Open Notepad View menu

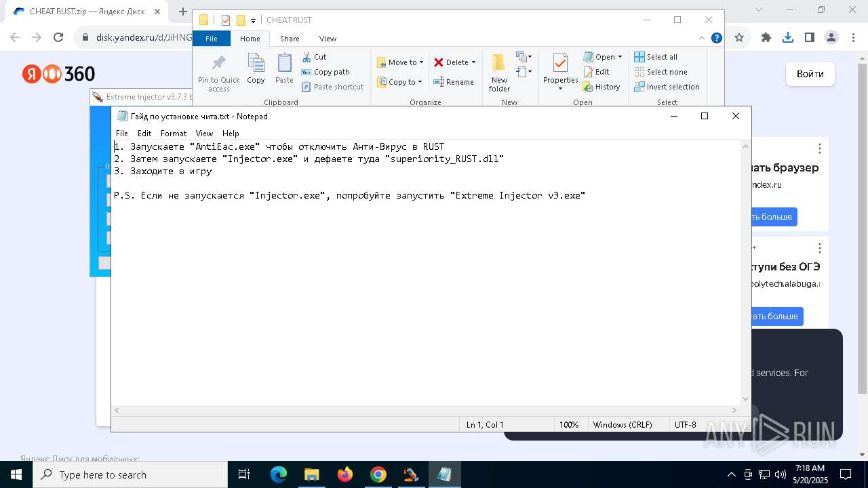point(204,134)
